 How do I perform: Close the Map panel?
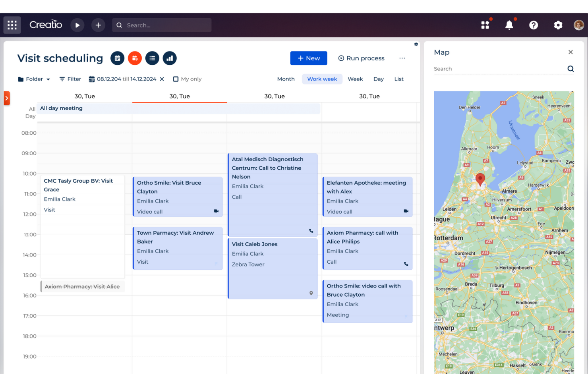[x=571, y=52]
